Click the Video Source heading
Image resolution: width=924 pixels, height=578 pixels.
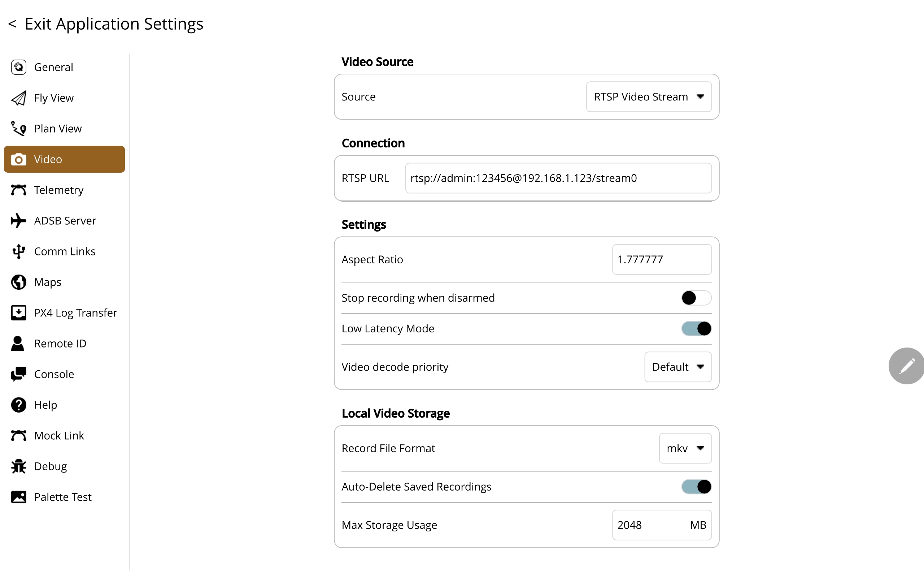coord(377,62)
